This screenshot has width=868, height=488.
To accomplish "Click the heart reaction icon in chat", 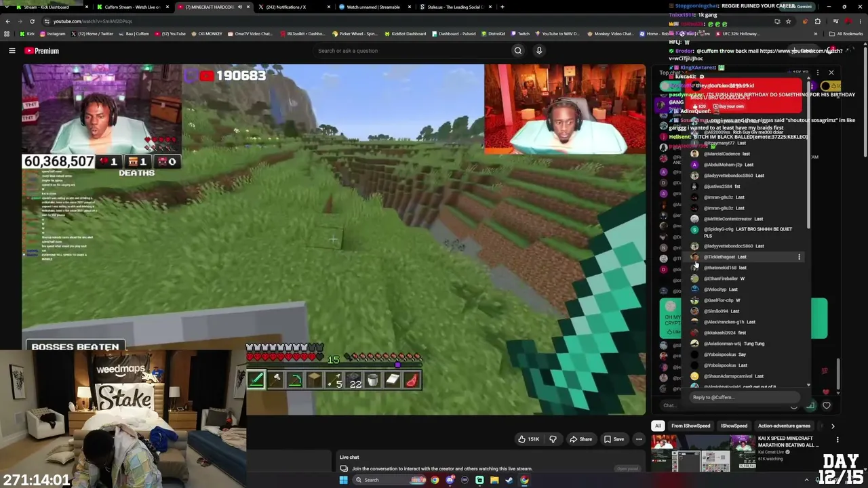I will 827,405.
